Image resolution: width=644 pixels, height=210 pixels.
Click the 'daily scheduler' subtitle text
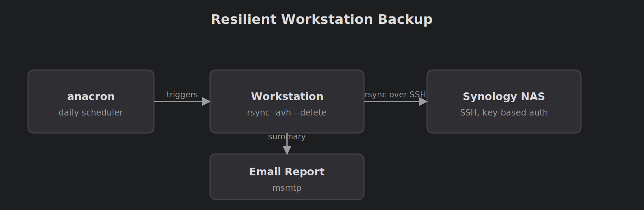pos(91,113)
